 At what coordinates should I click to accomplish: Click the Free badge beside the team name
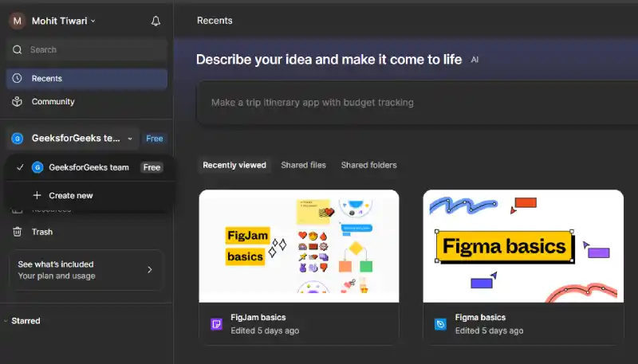point(155,139)
